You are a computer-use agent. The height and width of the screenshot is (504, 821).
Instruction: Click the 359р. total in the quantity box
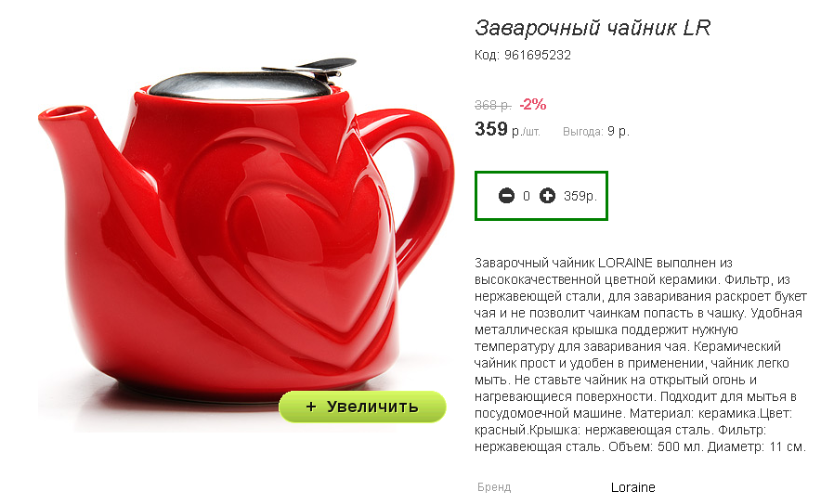[x=580, y=196]
